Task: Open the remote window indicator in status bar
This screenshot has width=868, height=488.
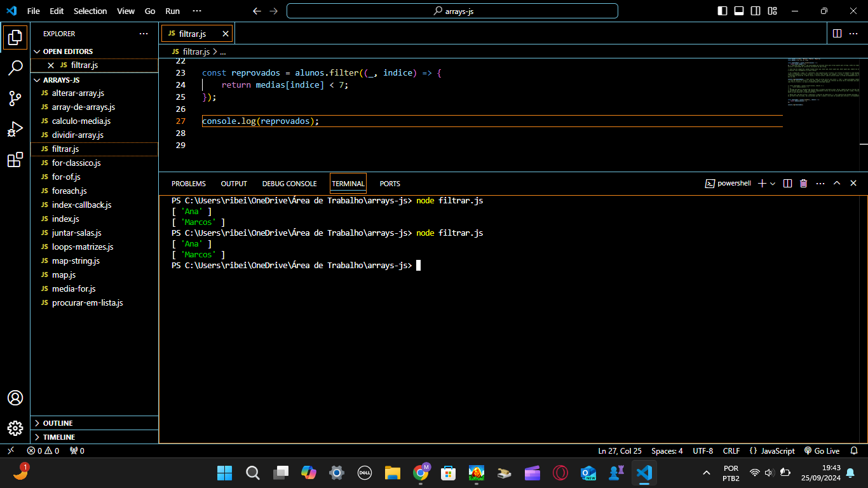Action: (10, 451)
